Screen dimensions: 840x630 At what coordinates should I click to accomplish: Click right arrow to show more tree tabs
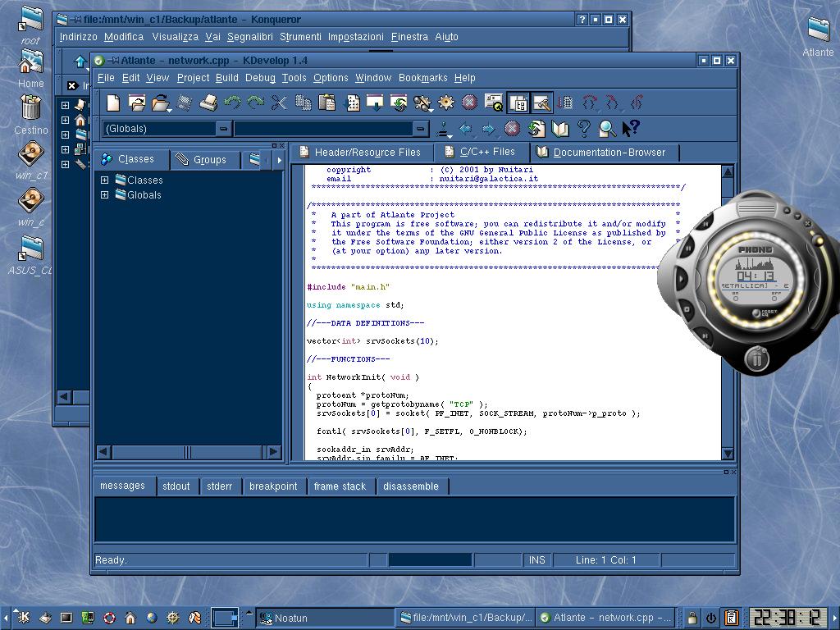[x=279, y=160]
